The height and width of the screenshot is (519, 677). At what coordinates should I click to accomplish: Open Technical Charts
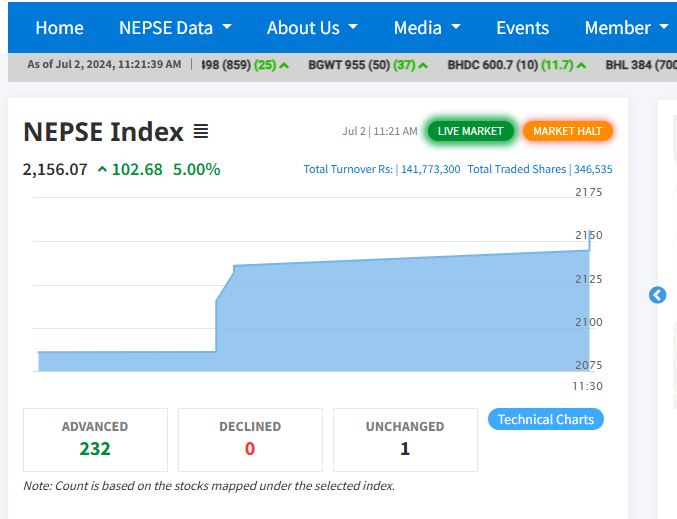(x=546, y=419)
